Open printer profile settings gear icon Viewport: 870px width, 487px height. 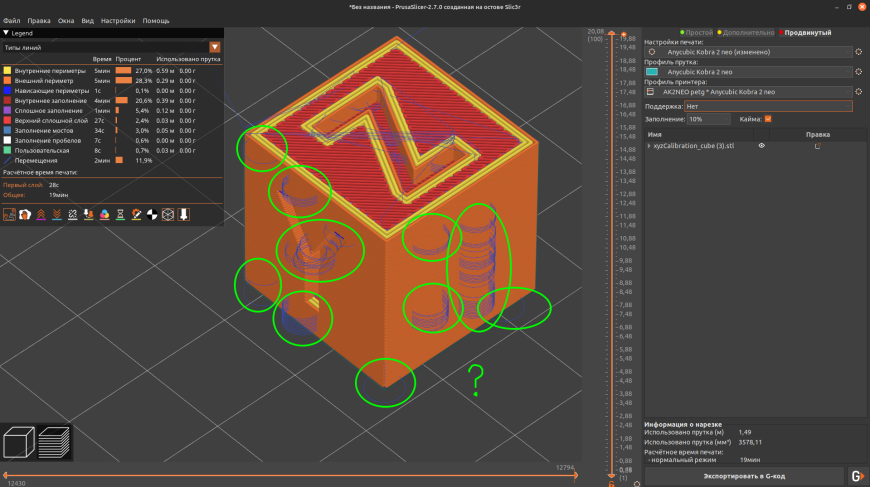point(858,92)
